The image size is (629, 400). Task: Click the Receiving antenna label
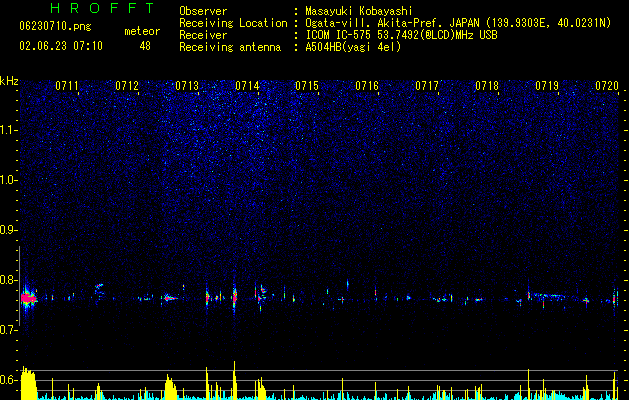[230, 47]
